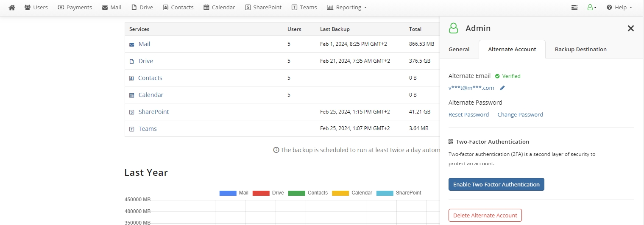Expand the Reporting dropdown menu
This screenshot has width=644, height=225.
click(347, 7)
